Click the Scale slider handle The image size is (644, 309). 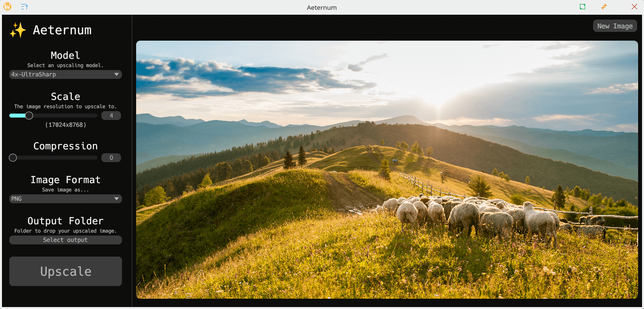pyautogui.click(x=29, y=116)
